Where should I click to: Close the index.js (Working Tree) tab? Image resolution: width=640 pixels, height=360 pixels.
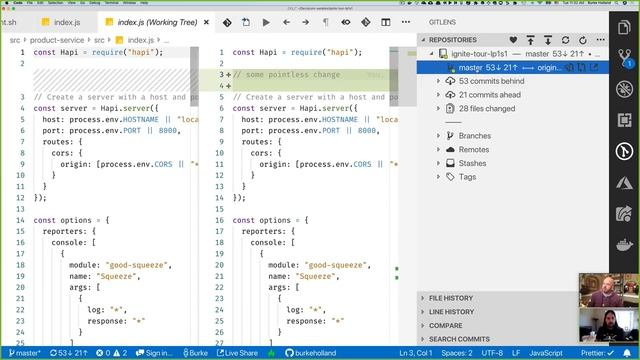click(207, 22)
